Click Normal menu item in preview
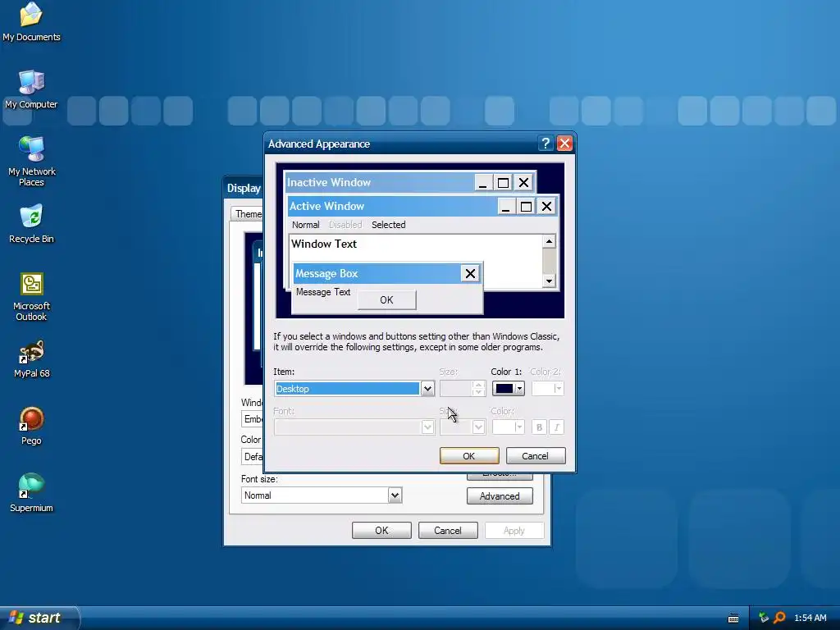 point(305,225)
